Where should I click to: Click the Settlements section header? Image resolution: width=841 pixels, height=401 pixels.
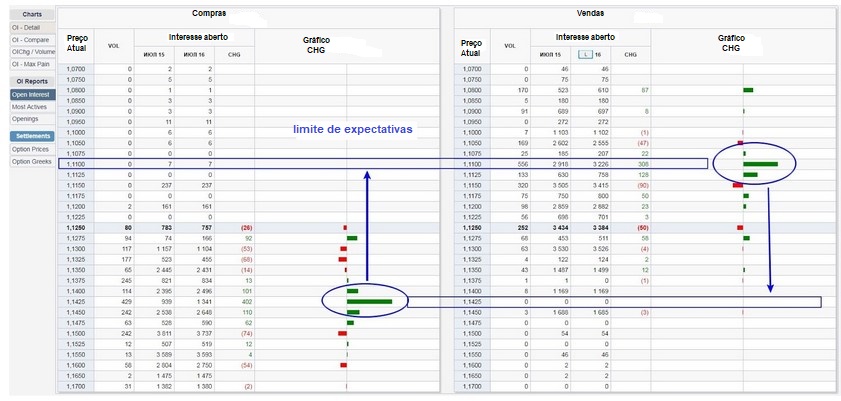[32, 136]
